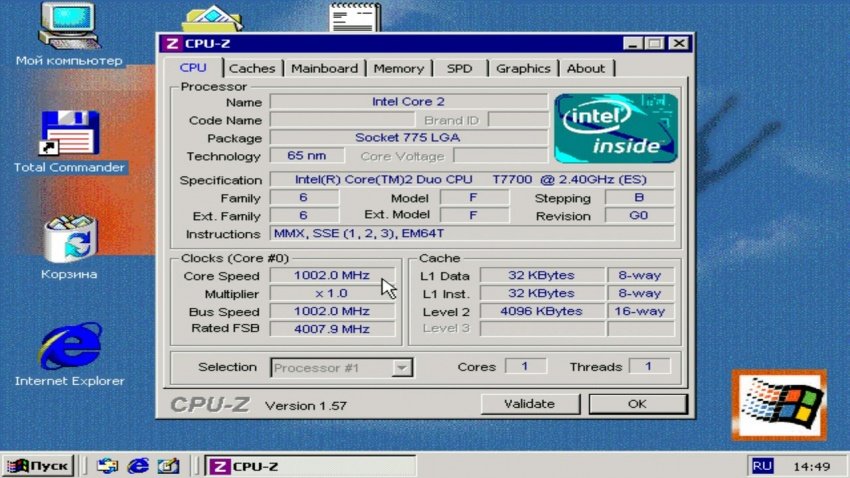Click the Level 2 16-way value

[x=640, y=311]
